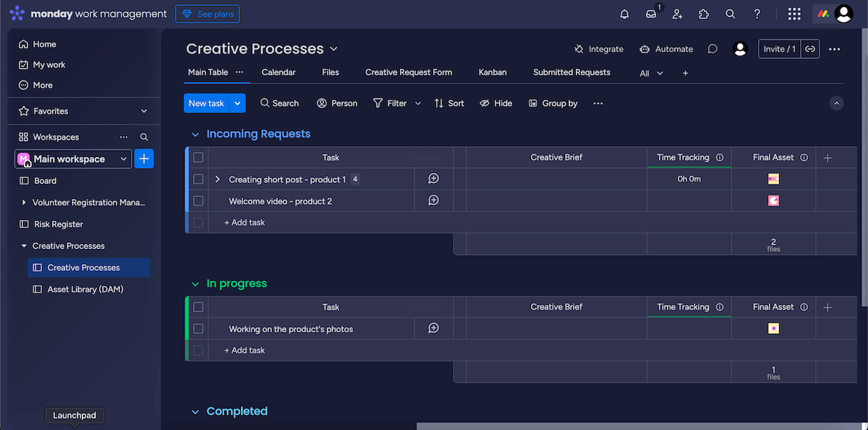868x430 pixels.
Task: Open the inbox tray icon
Action: [651, 14]
